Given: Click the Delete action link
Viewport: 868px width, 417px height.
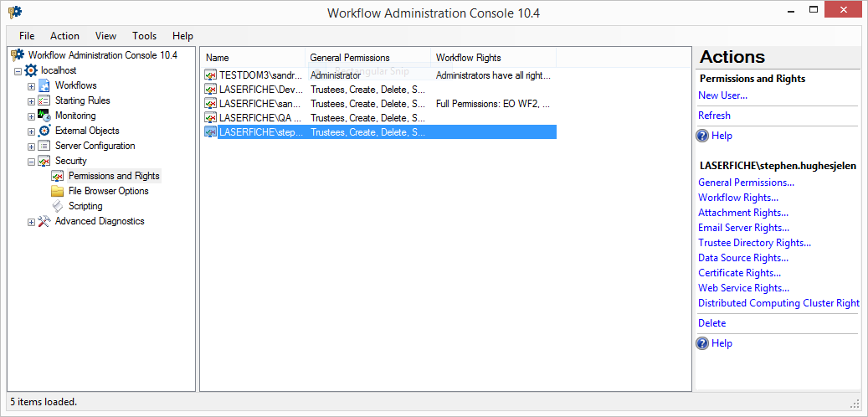Looking at the screenshot, I should 711,323.
